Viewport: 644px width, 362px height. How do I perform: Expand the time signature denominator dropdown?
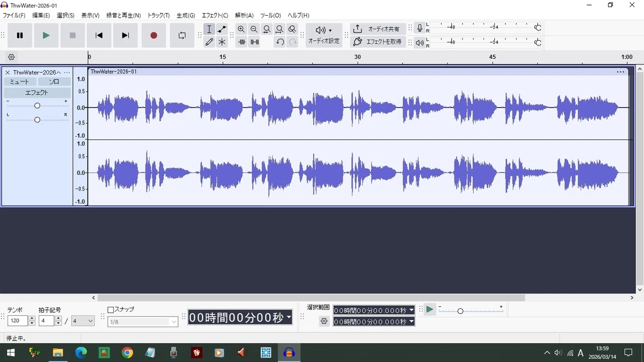click(83, 321)
